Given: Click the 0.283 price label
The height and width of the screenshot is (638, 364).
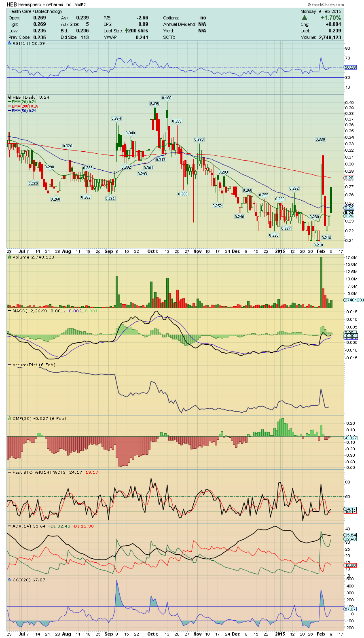Looking at the screenshot, I should 223,172.
